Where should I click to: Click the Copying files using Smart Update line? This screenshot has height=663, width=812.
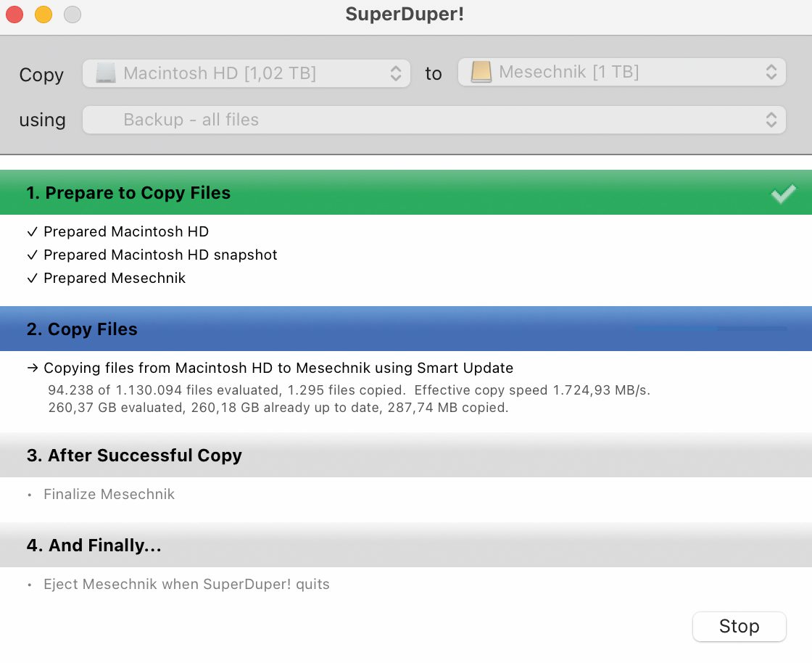coord(278,368)
